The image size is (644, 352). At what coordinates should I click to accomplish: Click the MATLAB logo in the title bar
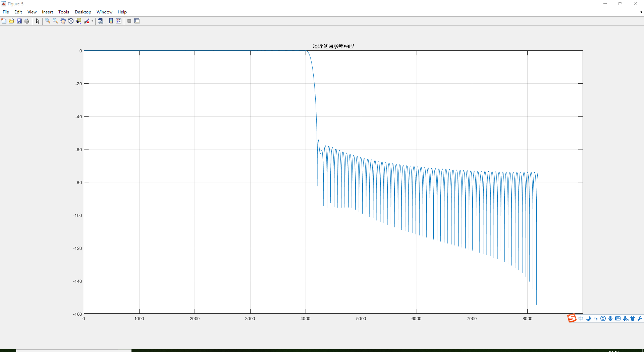[x=3, y=4]
